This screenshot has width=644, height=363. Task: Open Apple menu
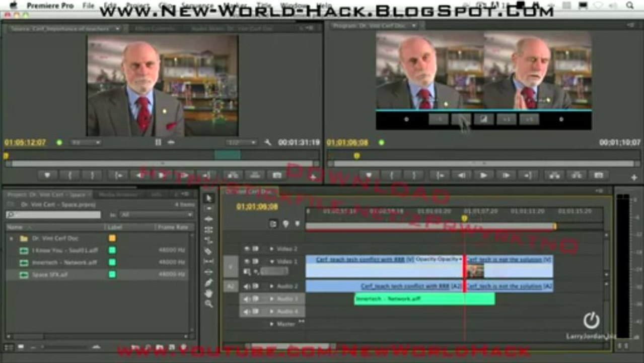[x=14, y=5]
